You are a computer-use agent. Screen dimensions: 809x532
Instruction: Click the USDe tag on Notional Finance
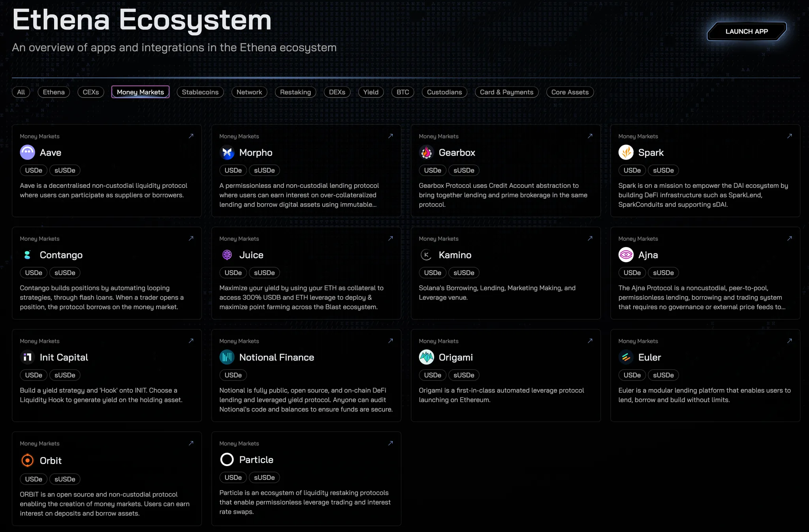click(x=233, y=375)
